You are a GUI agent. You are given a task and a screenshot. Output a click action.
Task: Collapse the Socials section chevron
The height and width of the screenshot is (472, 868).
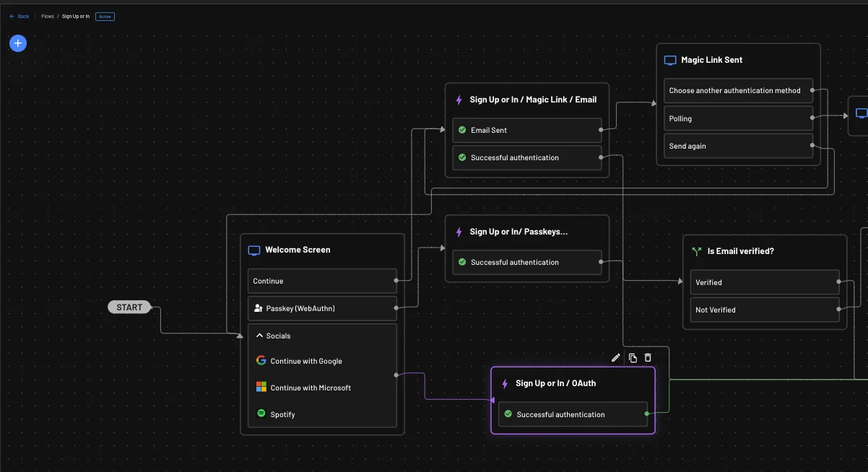point(260,336)
